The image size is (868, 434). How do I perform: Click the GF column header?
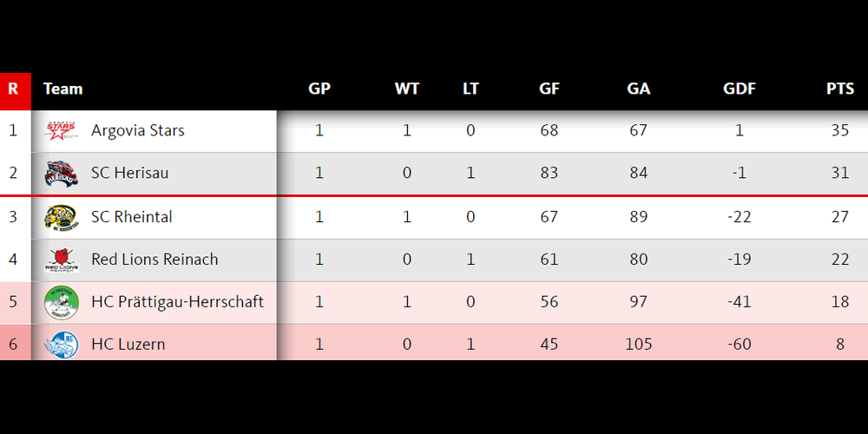point(549,89)
